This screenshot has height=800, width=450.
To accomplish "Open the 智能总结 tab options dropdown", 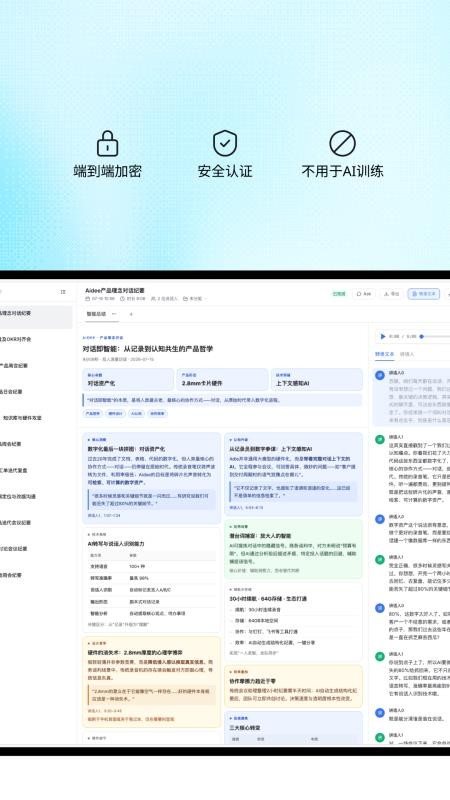I will click(x=114, y=314).
